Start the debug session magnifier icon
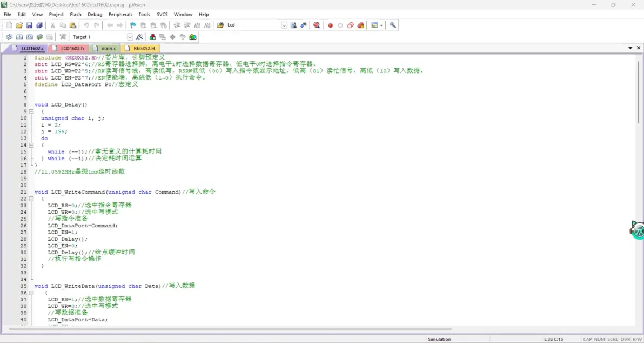The width and height of the screenshot is (644, 343). (317, 25)
